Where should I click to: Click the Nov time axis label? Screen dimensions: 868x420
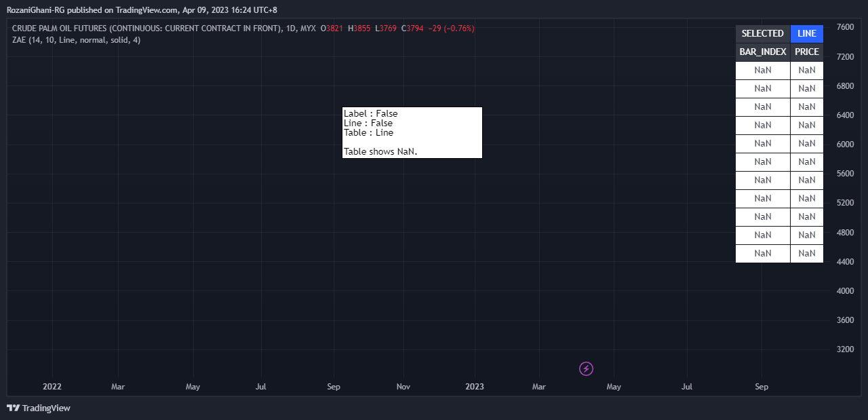(x=403, y=387)
